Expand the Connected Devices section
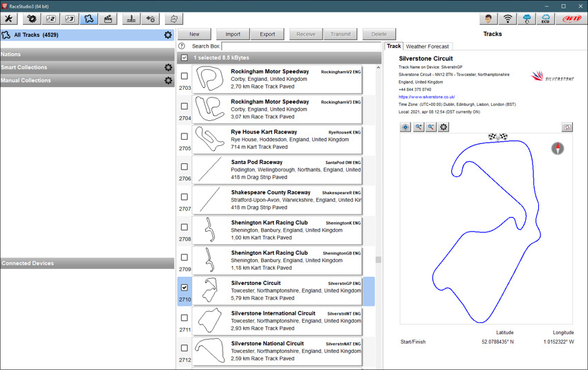The image size is (588, 370). tap(87, 263)
